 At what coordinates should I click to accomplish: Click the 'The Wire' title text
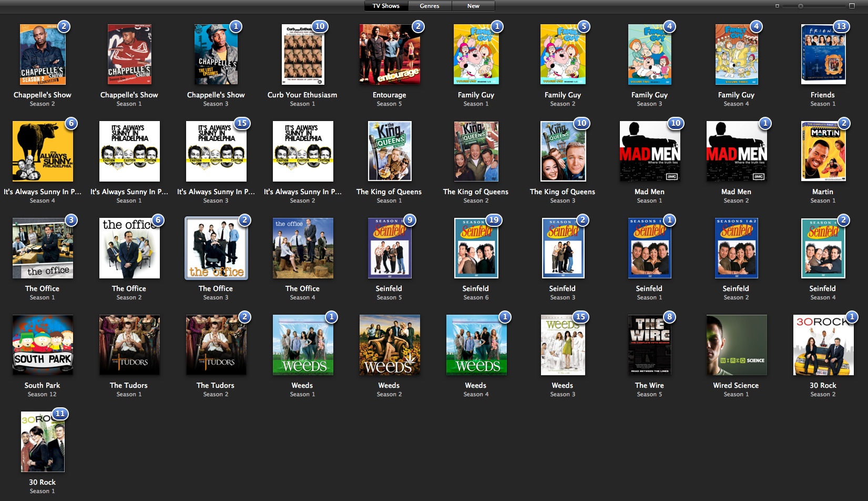coord(649,386)
